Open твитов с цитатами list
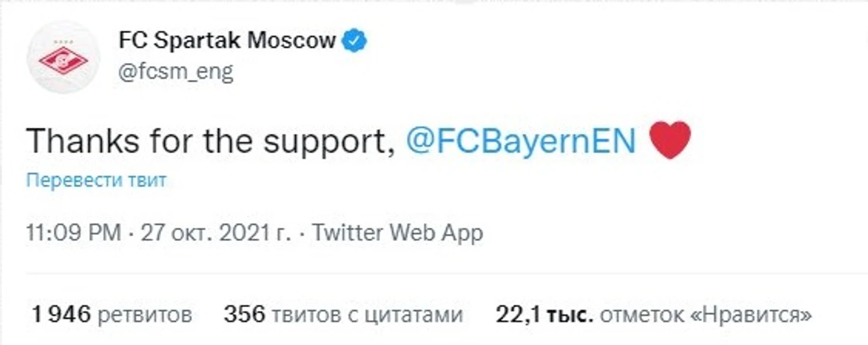Viewport: 868px width, 345px height. [x=366, y=315]
